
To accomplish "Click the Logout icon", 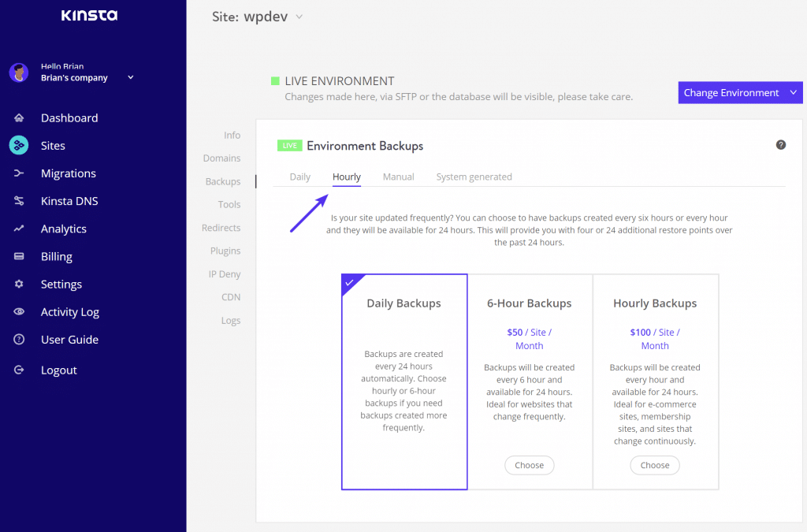I will click(x=19, y=370).
